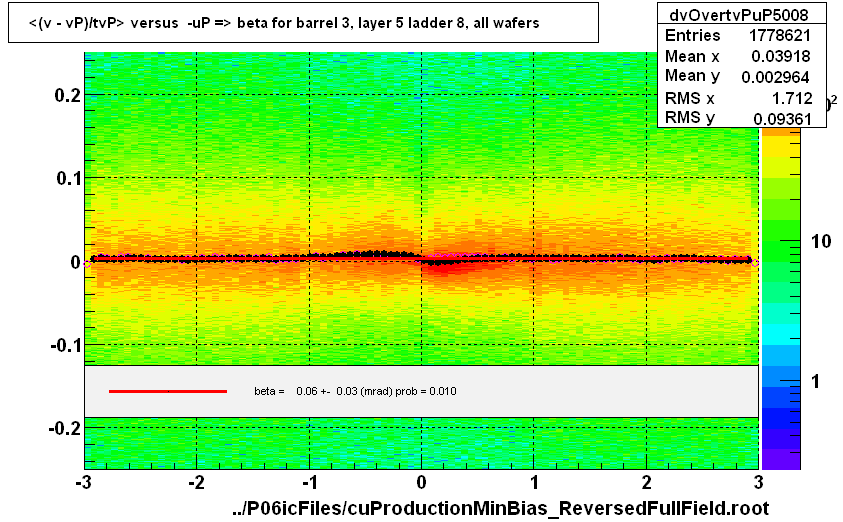Click the beta fit result legend text
Screen dimensions: 843x522
tap(355, 391)
